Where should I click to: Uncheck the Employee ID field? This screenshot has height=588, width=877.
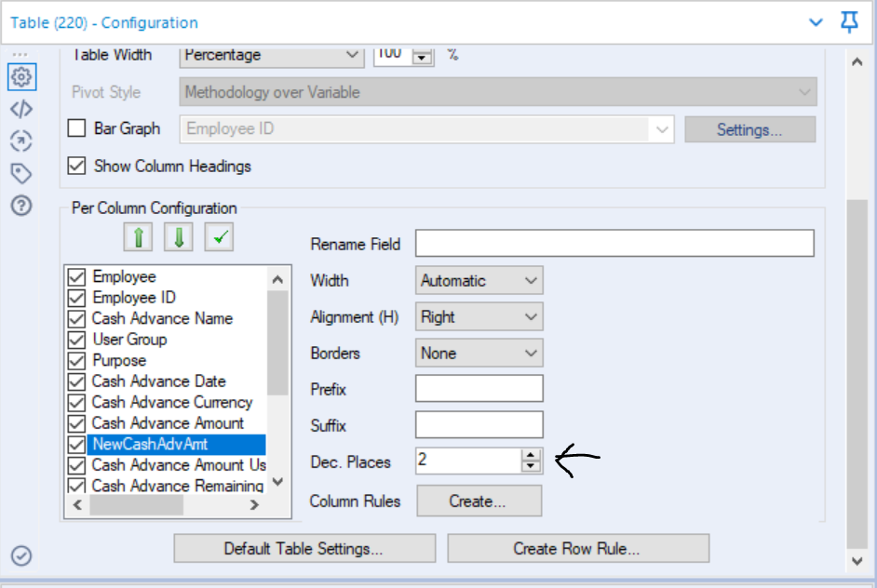[x=79, y=298]
